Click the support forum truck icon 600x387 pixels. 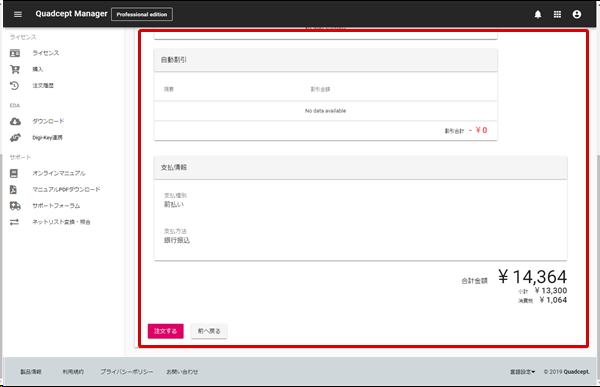[15, 206]
